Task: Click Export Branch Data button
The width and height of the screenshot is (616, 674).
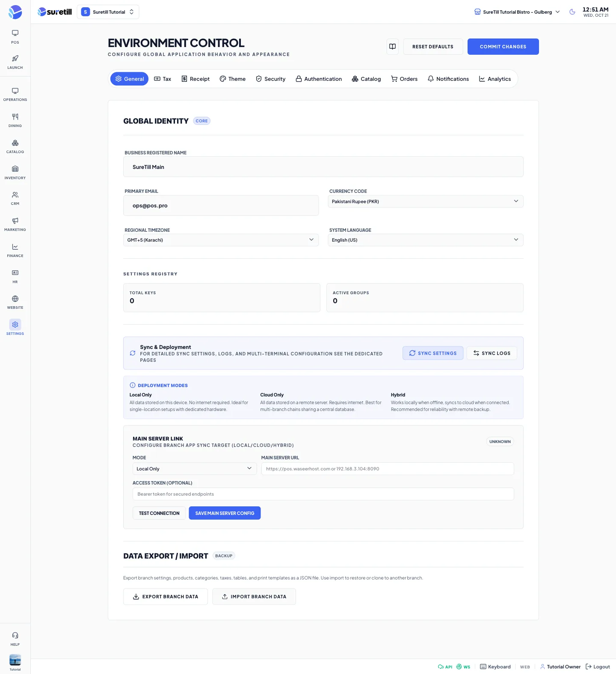Action: (x=166, y=597)
